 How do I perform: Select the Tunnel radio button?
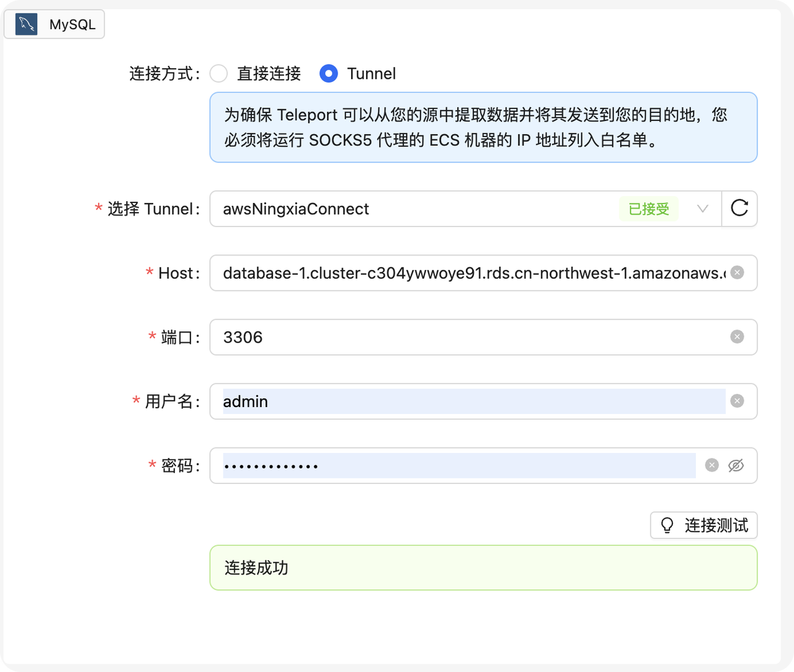coord(329,73)
